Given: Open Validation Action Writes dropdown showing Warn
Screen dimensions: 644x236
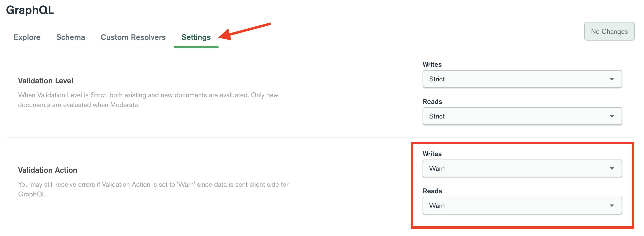Looking at the screenshot, I should click(522, 168).
